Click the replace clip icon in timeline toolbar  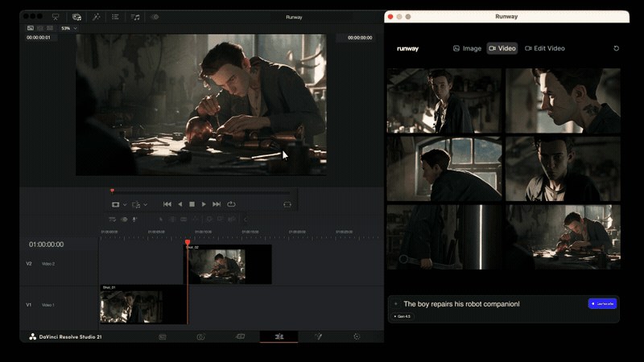232,220
